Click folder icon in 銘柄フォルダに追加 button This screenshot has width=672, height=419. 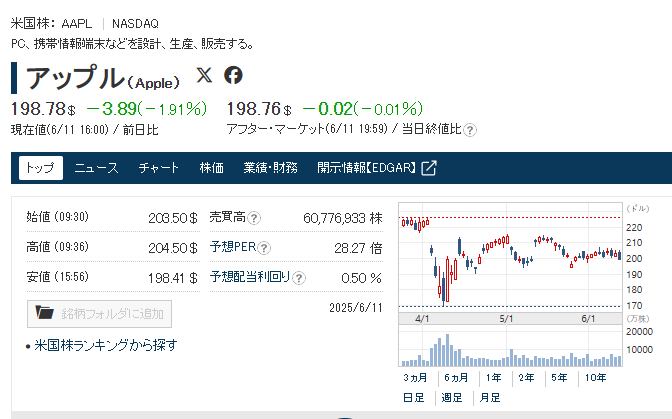pyautogui.click(x=45, y=313)
